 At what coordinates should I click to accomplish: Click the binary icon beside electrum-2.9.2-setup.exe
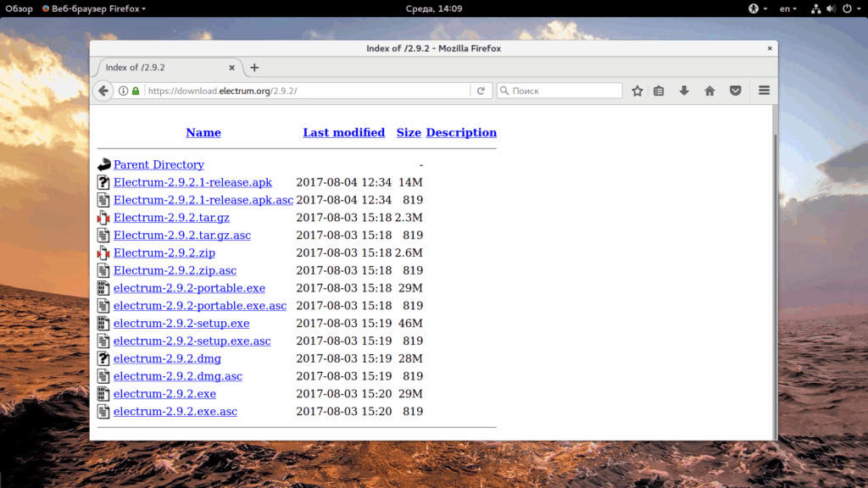103,323
